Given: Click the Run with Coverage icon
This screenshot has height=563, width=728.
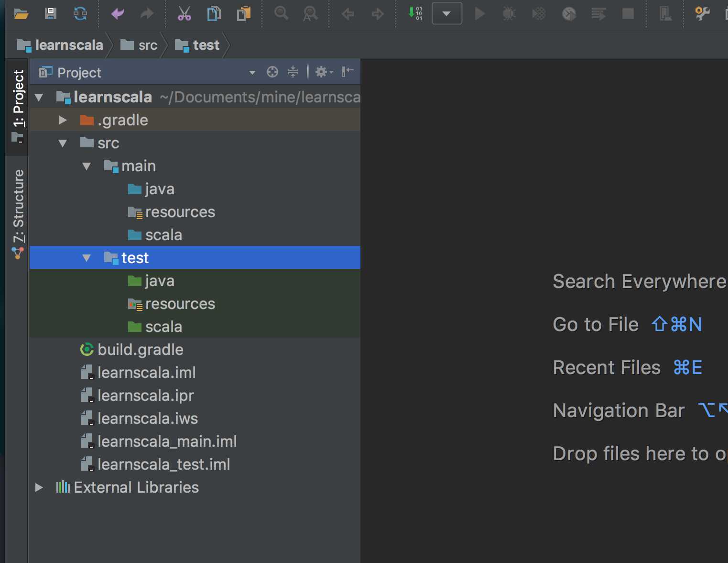Looking at the screenshot, I should coord(539,13).
